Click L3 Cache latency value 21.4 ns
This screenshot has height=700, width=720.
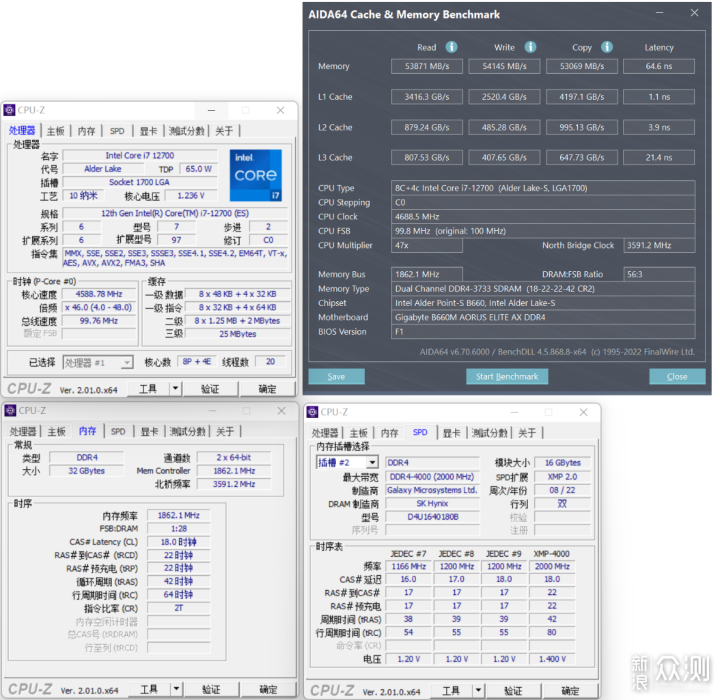[x=659, y=158]
